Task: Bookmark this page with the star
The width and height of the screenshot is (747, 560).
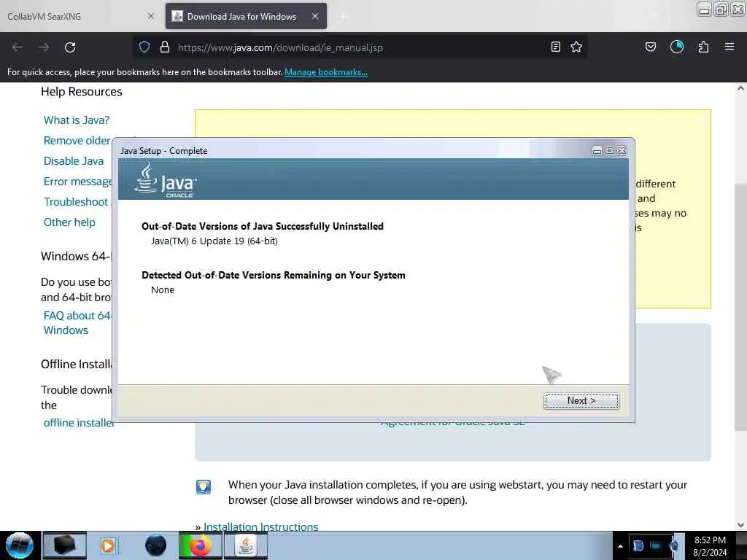Action: [576, 47]
